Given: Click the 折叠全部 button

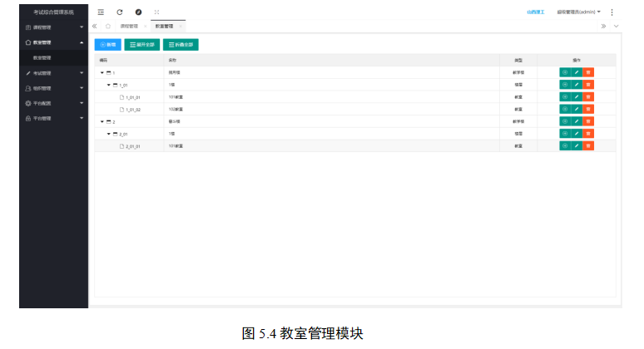Looking at the screenshot, I should [181, 45].
